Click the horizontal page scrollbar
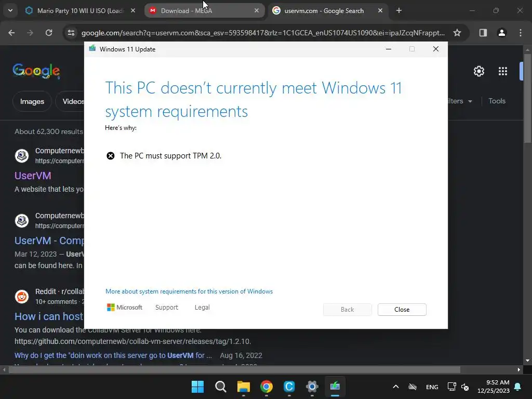The height and width of the screenshot is (399, 532). pos(234,370)
